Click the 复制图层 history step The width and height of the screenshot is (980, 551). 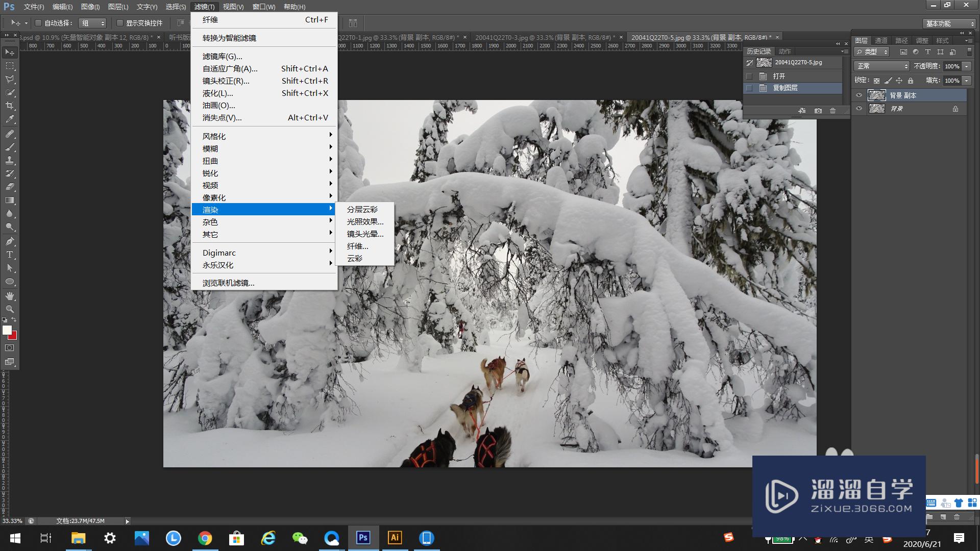[x=785, y=88]
